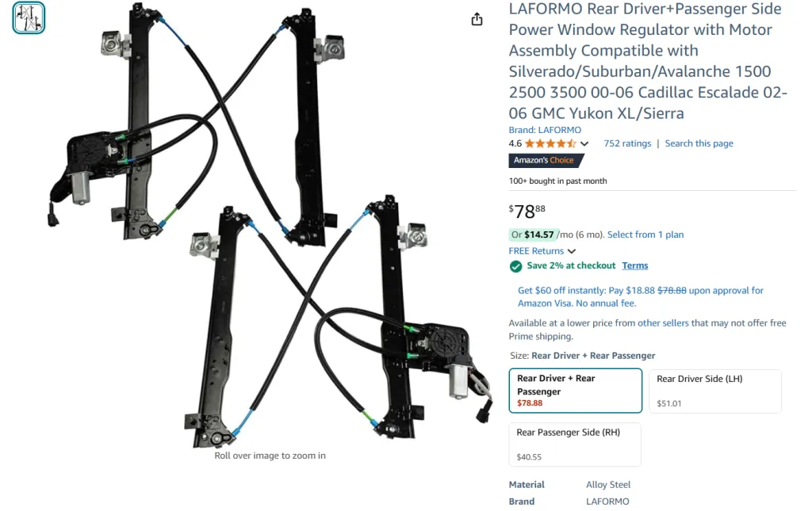Screen dimensions: 812x511
Task: Click the product title text
Action: tap(648, 61)
